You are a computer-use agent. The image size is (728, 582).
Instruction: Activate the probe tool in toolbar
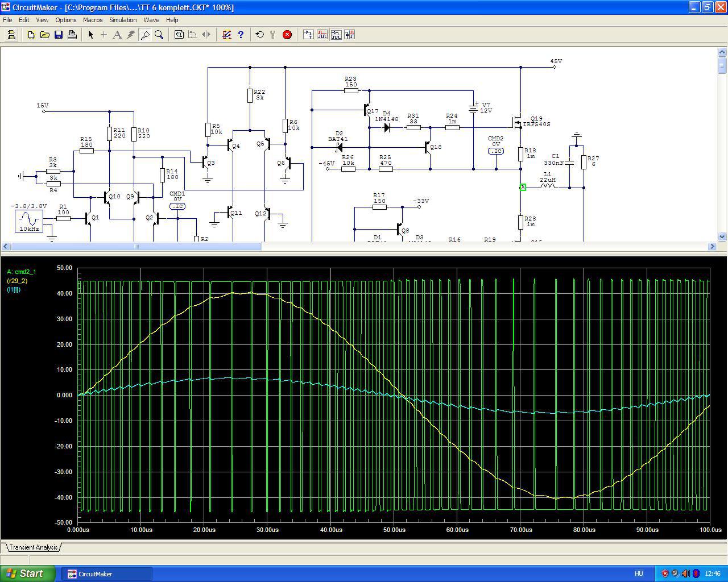pyautogui.click(x=145, y=35)
